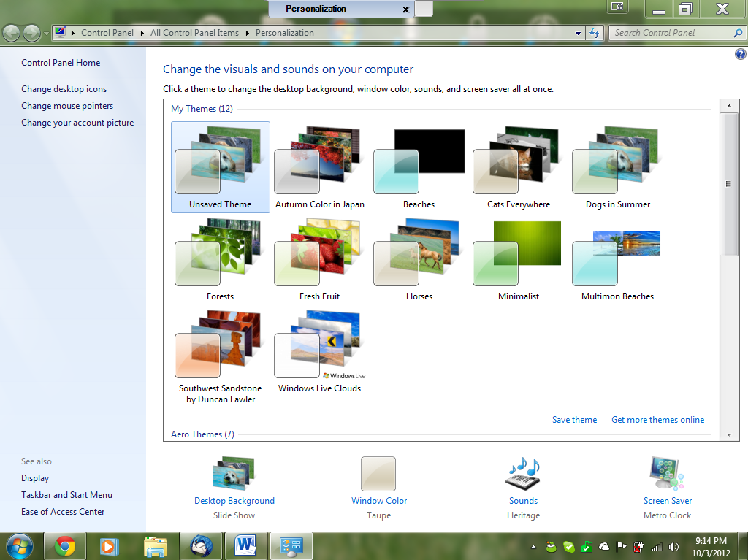Open Windows Explorer folder taskbar icon
This screenshot has width=748, height=560.
point(156,546)
